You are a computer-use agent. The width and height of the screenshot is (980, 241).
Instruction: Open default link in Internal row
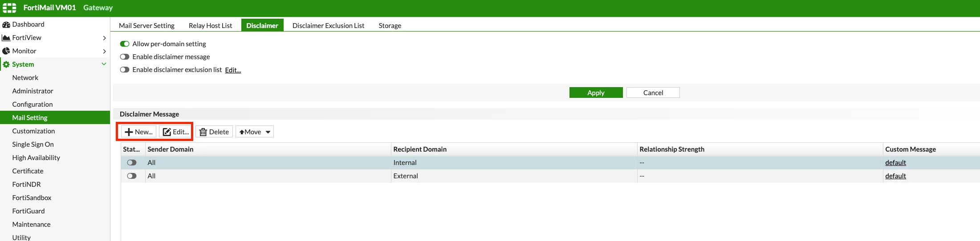pyautogui.click(x=895, y=163)
